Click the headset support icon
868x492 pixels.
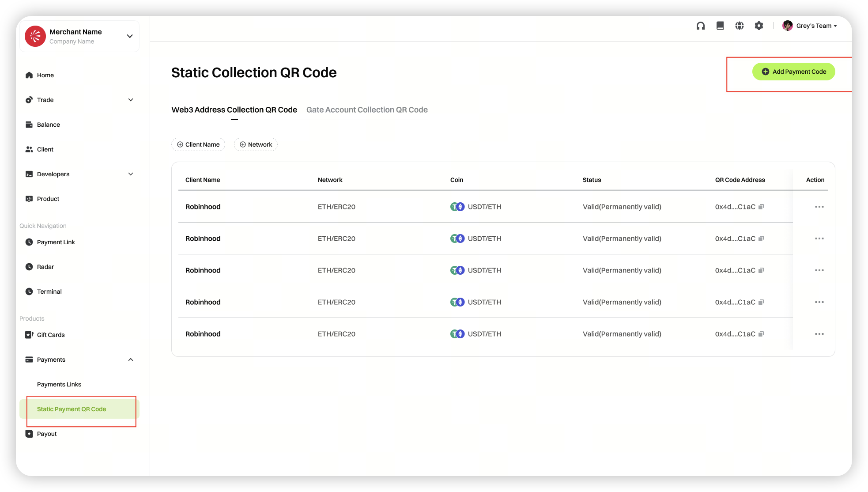point(701,26)
